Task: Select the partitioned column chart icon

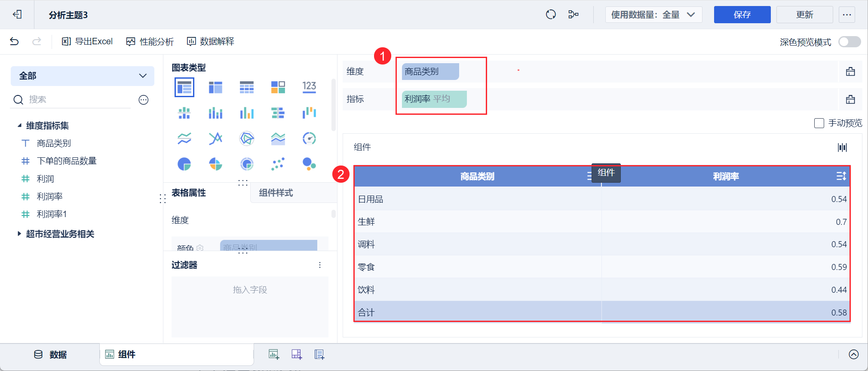Action: [184, 113]
